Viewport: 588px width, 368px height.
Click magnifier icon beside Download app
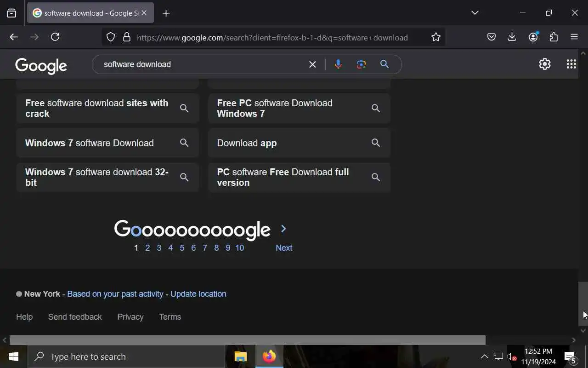click(376, 143)
